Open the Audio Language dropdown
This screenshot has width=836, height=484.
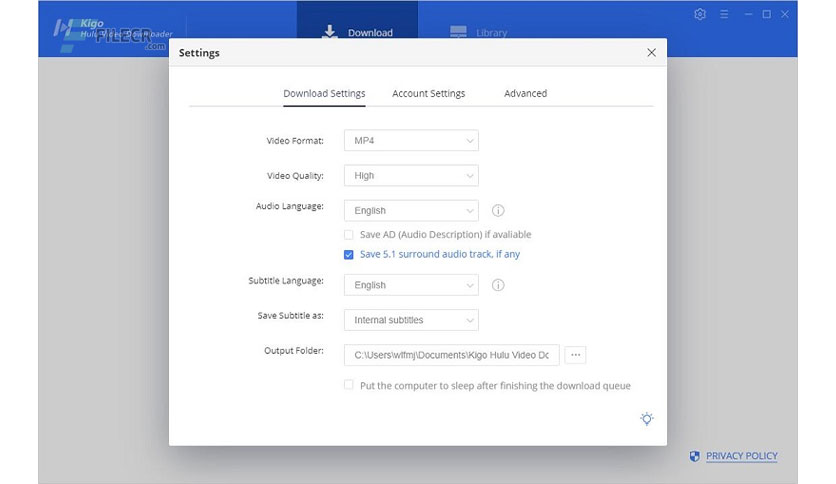[411, 211]
